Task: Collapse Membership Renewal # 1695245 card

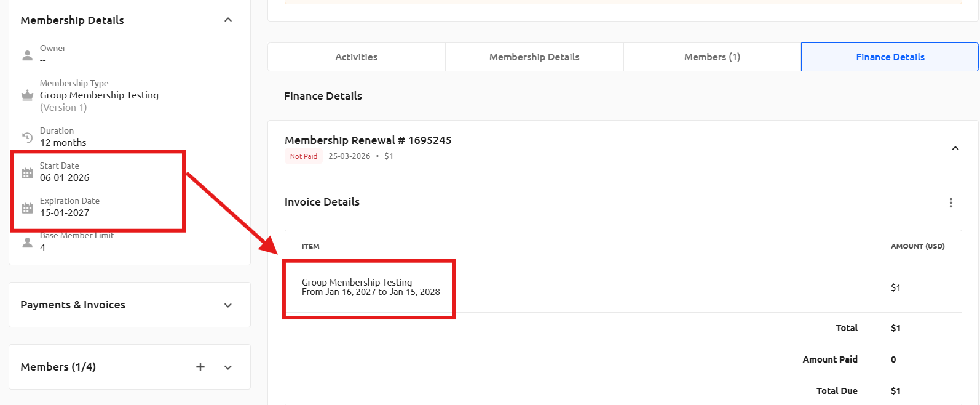Action: pos(955,148)
